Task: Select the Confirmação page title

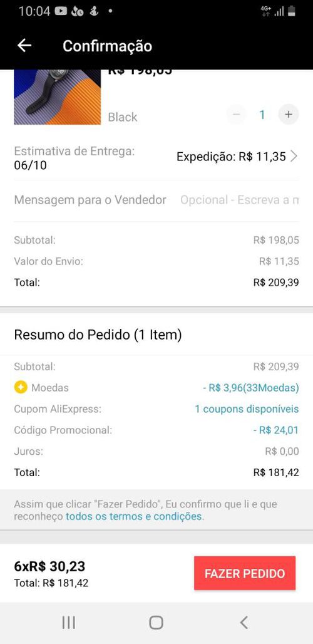Action: [x=107, y=46]
